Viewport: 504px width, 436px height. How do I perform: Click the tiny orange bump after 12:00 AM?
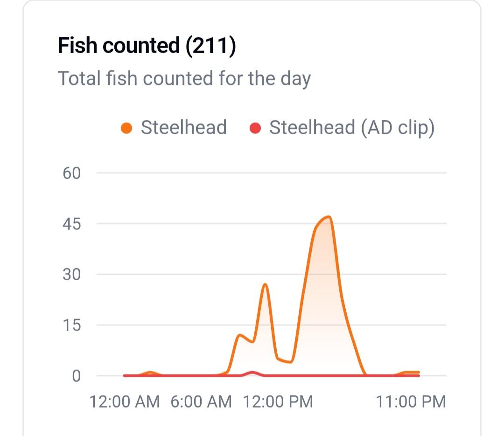pos(150,372)
